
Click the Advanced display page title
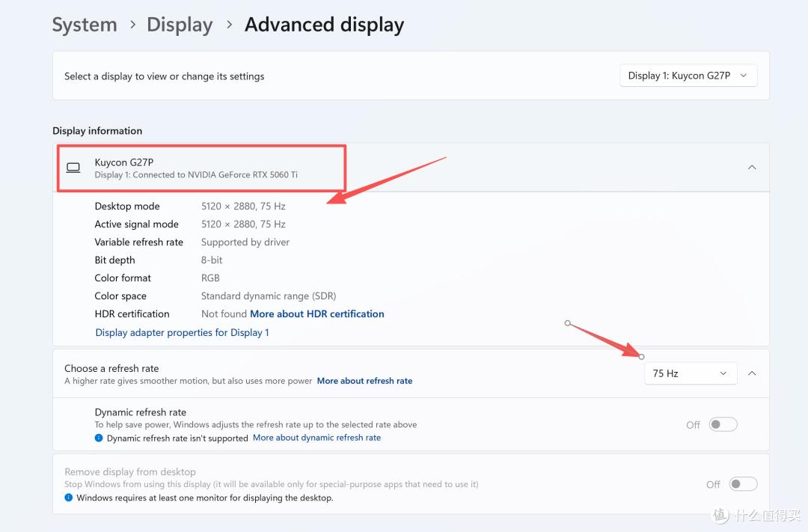pos(324,25)
